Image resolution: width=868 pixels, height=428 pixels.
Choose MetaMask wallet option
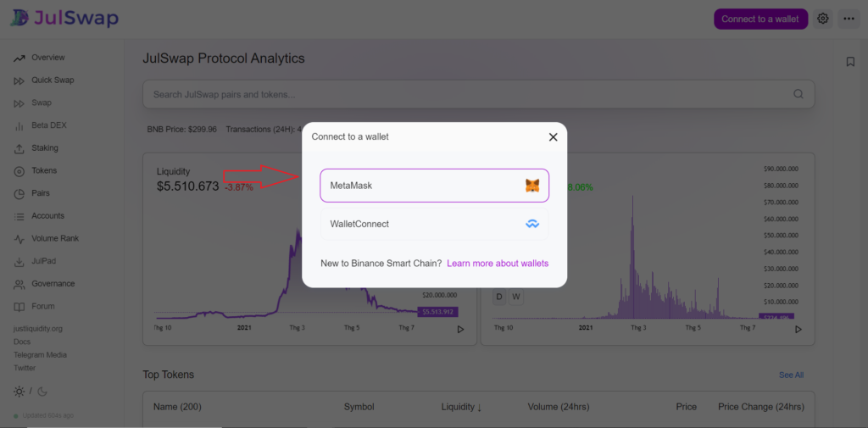[435, 186]
